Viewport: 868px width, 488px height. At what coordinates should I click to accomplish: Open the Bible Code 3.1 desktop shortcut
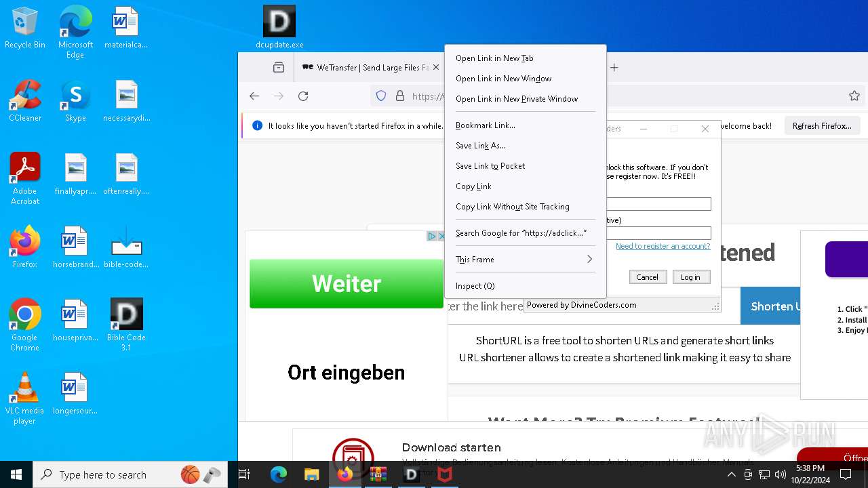[126, 325]
